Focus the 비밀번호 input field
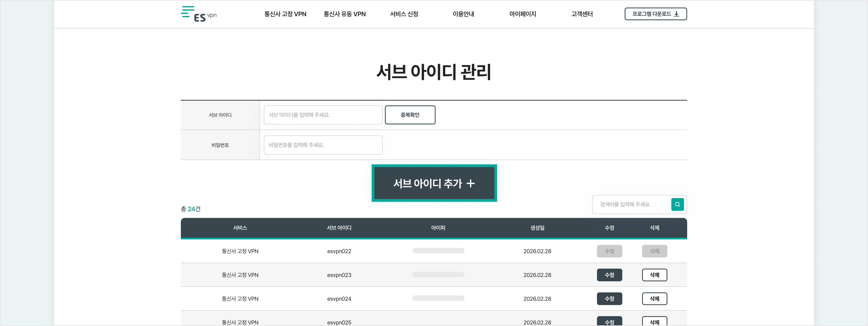868x326 pixels. [x=323, y=145]
